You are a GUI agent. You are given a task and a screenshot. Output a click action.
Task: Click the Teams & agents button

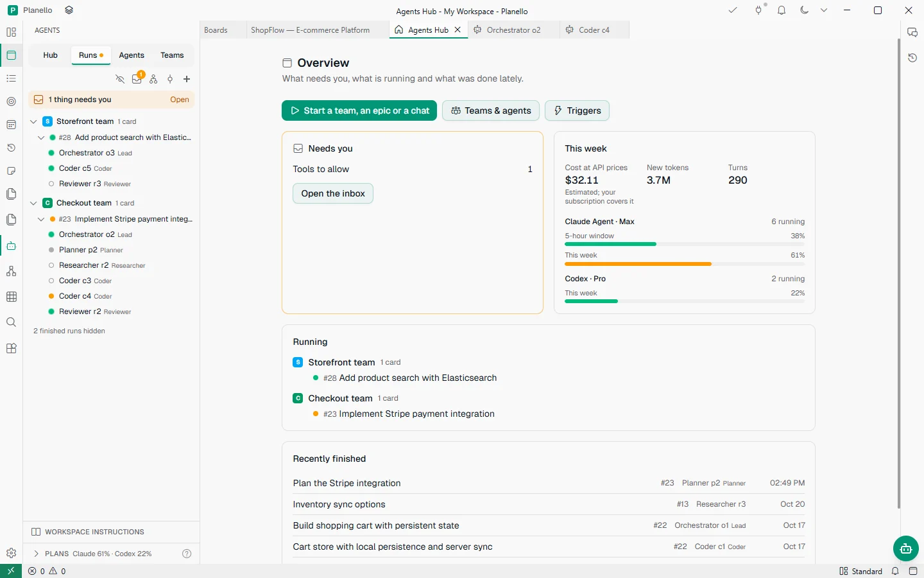pos(491,110)
